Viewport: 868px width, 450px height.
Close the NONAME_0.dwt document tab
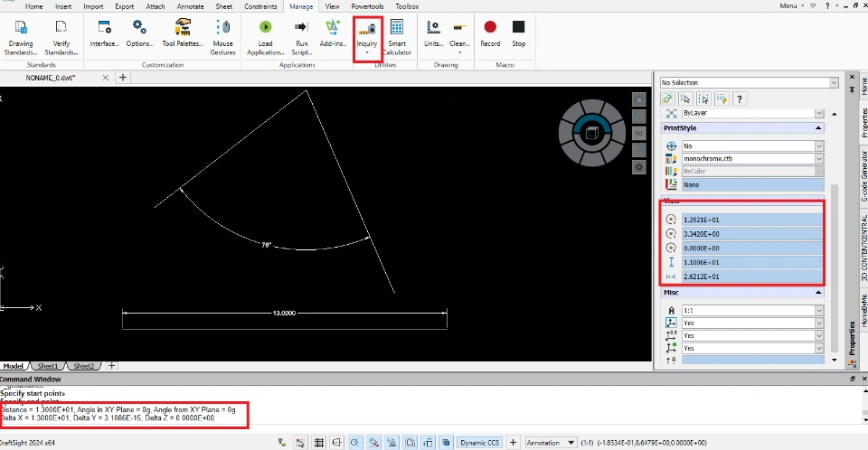pyautogui.click(x=105, y=78)
